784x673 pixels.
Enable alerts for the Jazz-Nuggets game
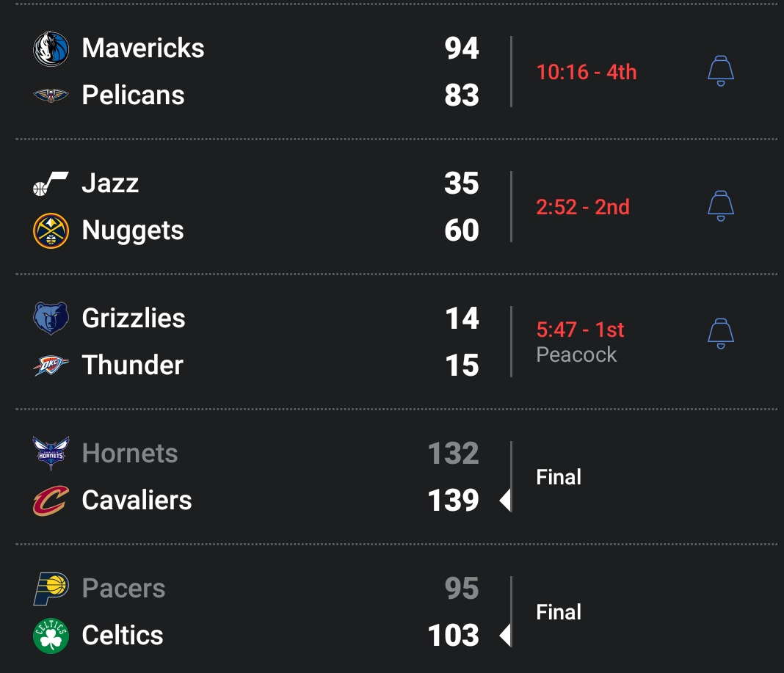pos(720,207)
